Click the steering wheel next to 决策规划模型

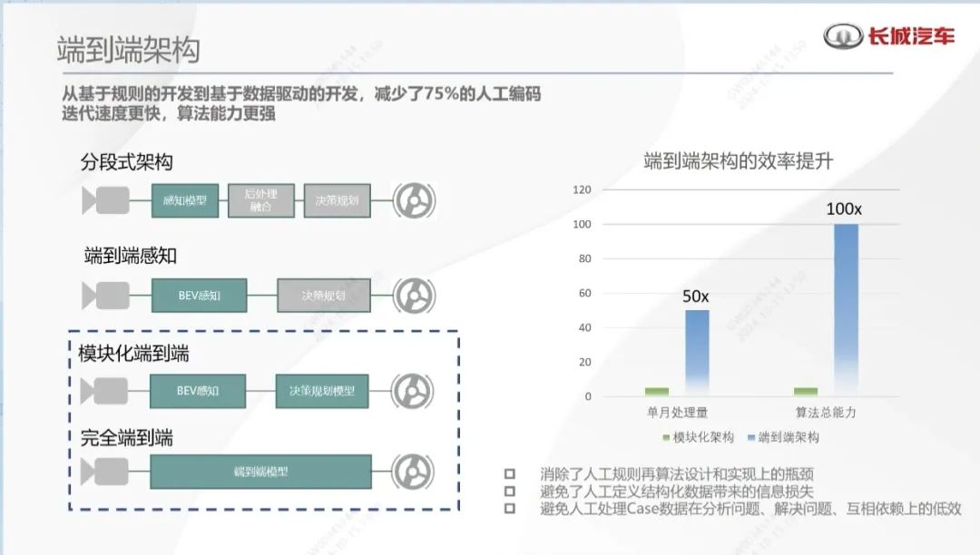tap(414, 391)
